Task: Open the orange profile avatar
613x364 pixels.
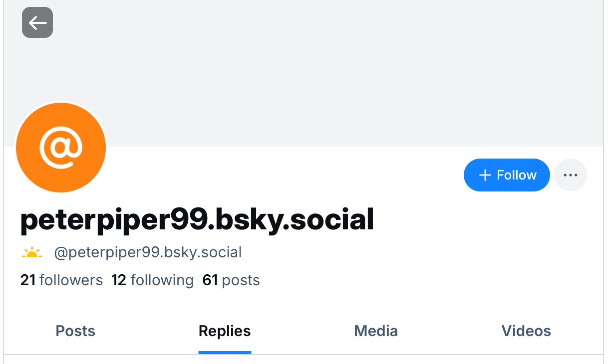Action: point(61,148)
